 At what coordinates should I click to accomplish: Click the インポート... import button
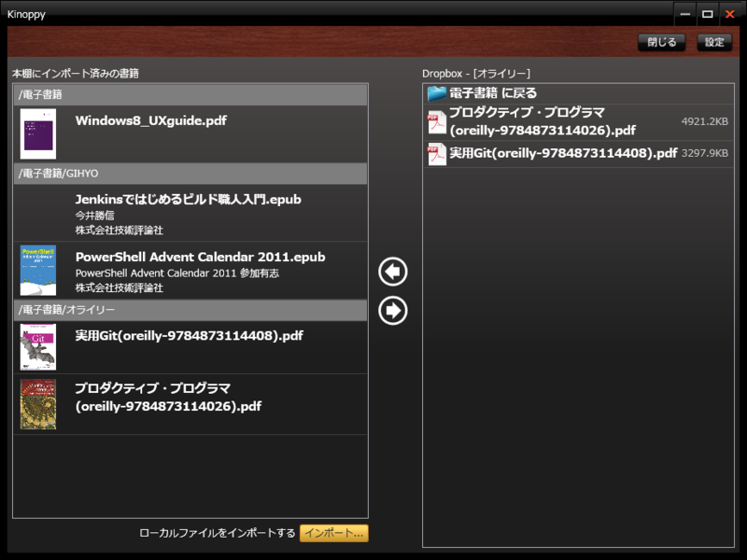click(x=333, y=533)
